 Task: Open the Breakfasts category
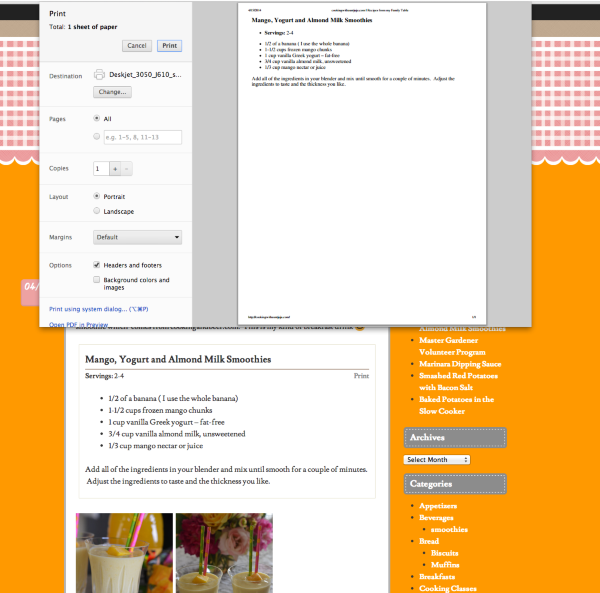tap(437, 577)
